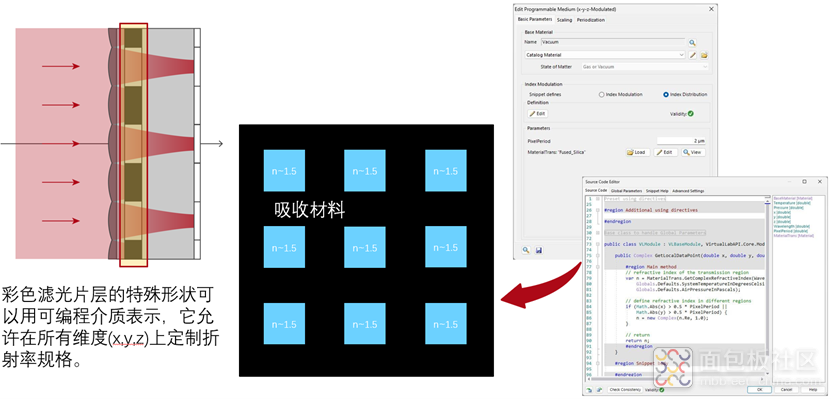
Task: Click the magnifier icon next to Vacuum name
Action: point(692,42)
